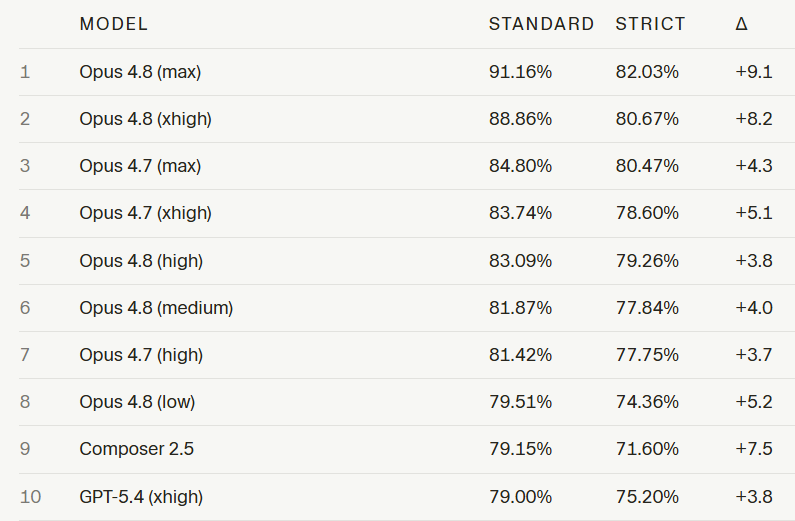This screenshot has width=795, height=521.
Task: Open the Opus 4.8 (medium) entry
Action: (156, 308)
